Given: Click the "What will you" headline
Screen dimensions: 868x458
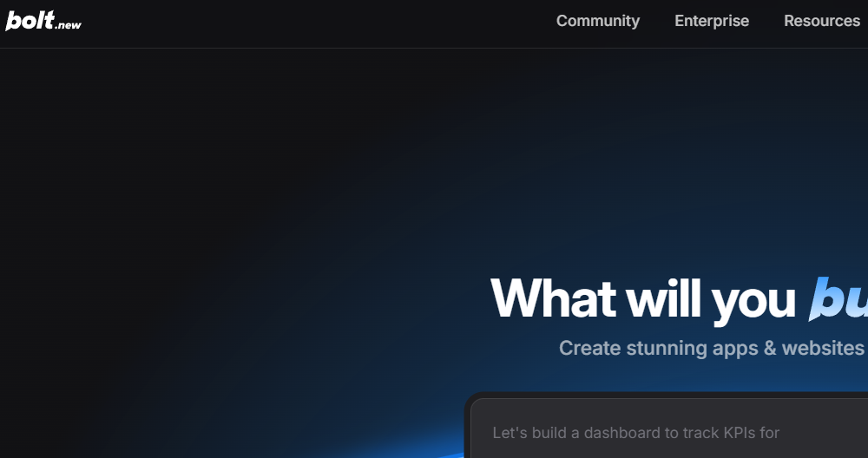Looking at the screenshot, I should [642, 298].
